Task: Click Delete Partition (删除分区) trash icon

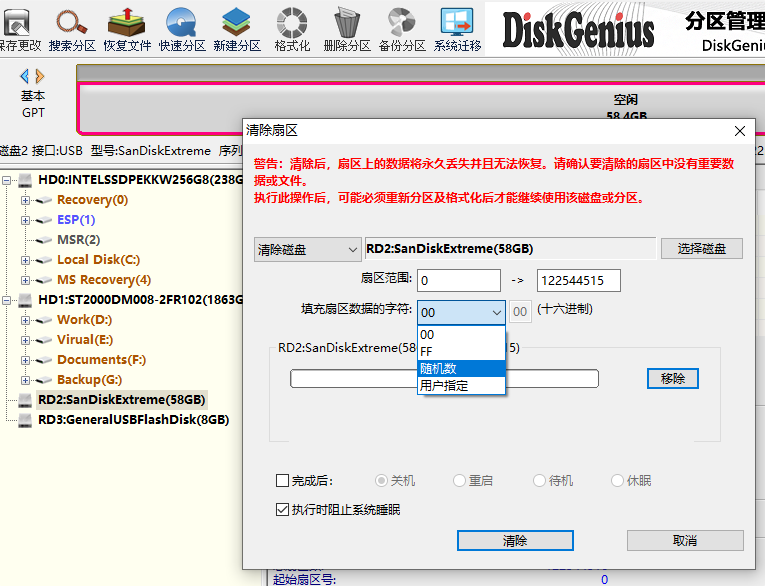Action: point(347,22)
